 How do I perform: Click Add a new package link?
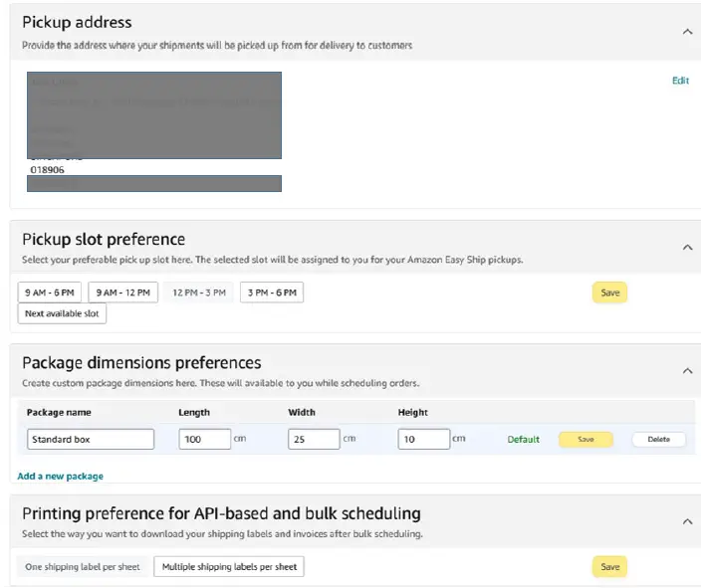tap(60, 477)
